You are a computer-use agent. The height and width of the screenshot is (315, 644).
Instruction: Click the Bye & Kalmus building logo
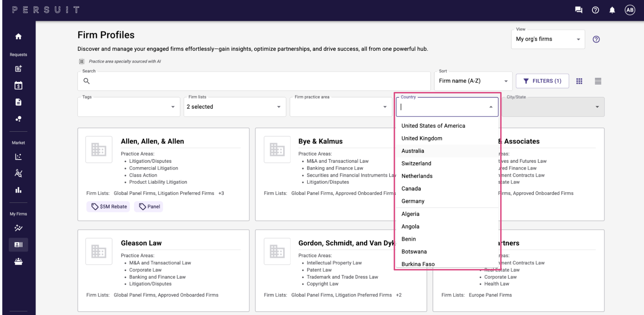[277, 149]
